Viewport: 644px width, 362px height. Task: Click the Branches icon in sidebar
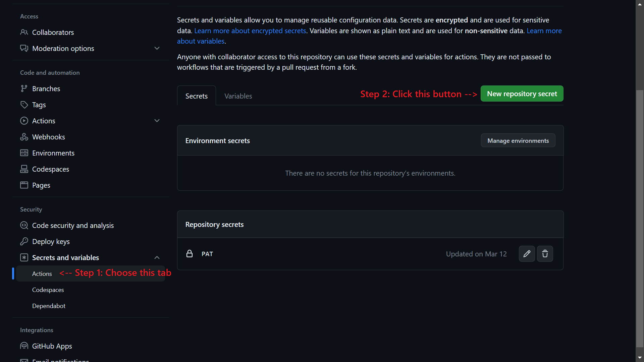[x=24, y=88]
